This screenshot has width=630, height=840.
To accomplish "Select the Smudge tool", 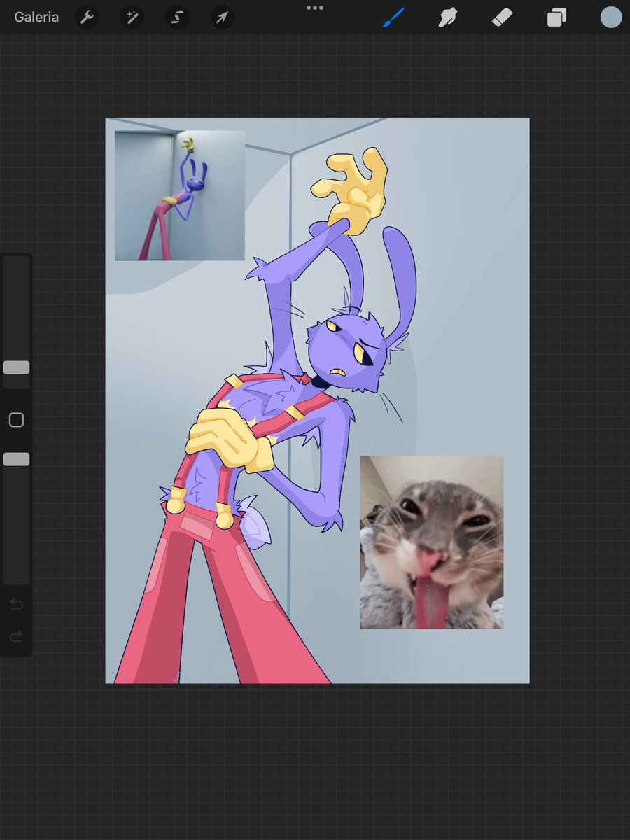I will click(448, 17).
